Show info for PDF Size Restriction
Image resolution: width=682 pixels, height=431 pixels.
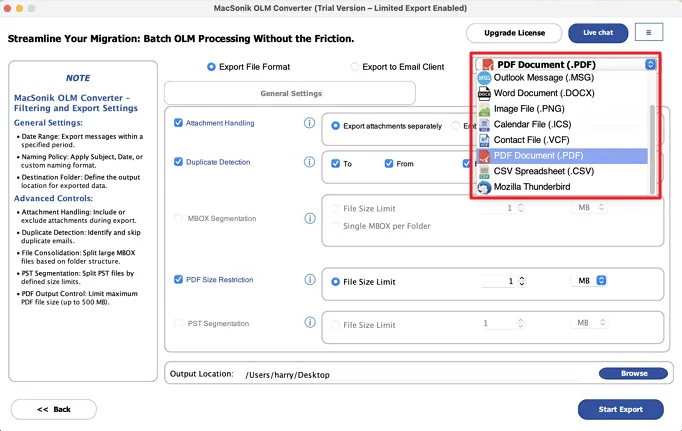pyautogui.click(x=310, y=280)
